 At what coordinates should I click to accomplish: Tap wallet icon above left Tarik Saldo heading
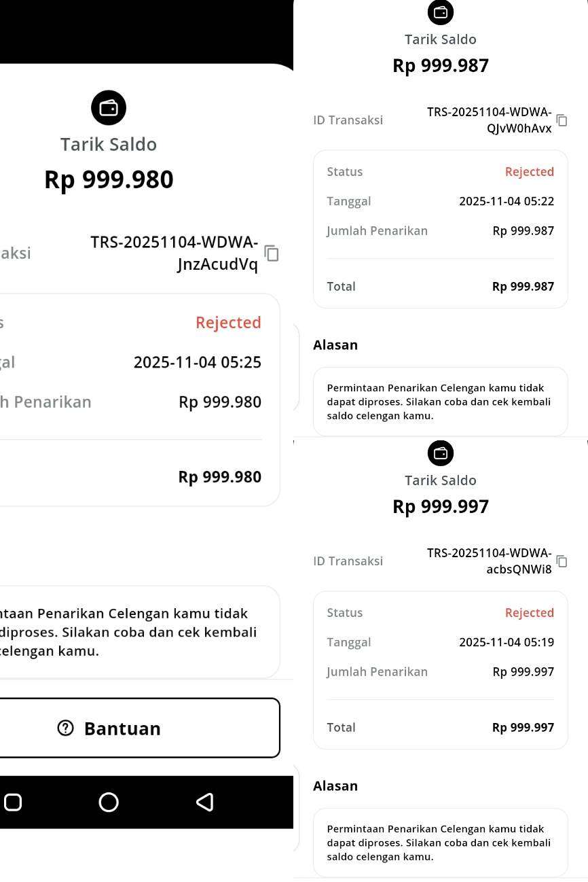109,107
